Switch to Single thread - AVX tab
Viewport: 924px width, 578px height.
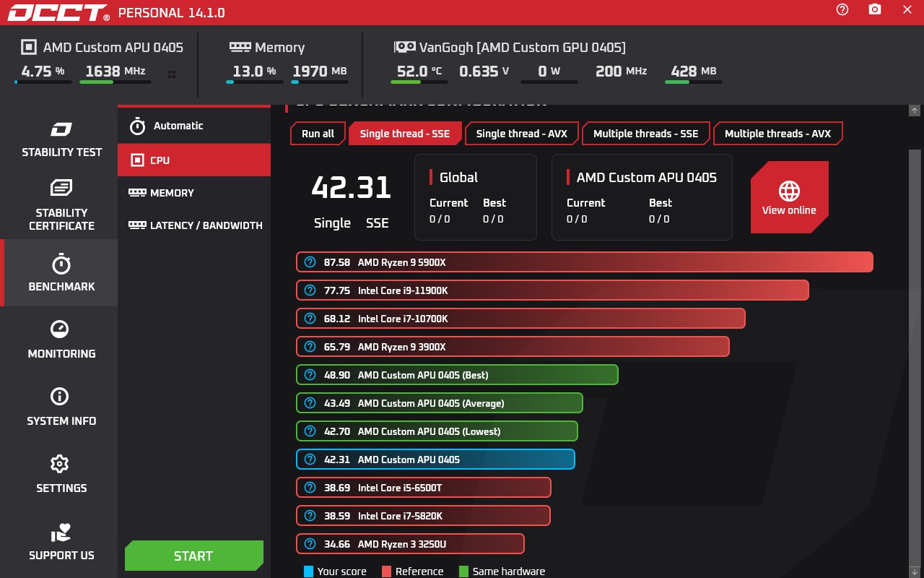(522, 134)
